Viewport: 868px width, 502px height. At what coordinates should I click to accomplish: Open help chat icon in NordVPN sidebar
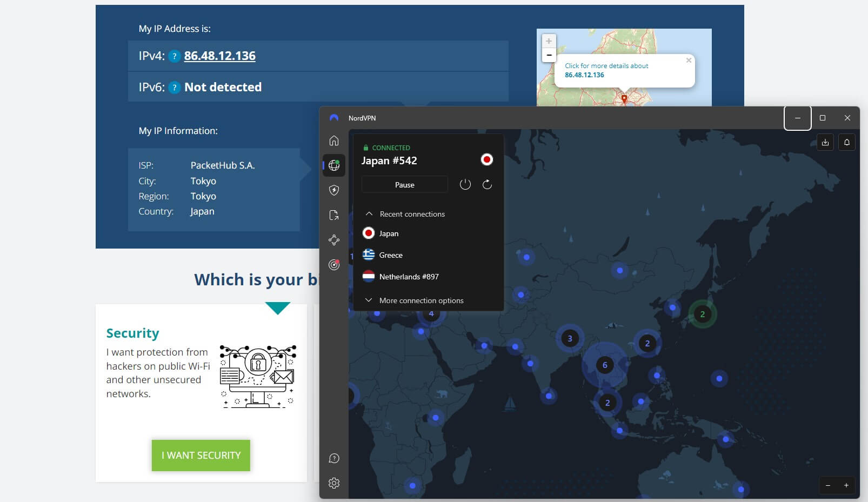334,458
